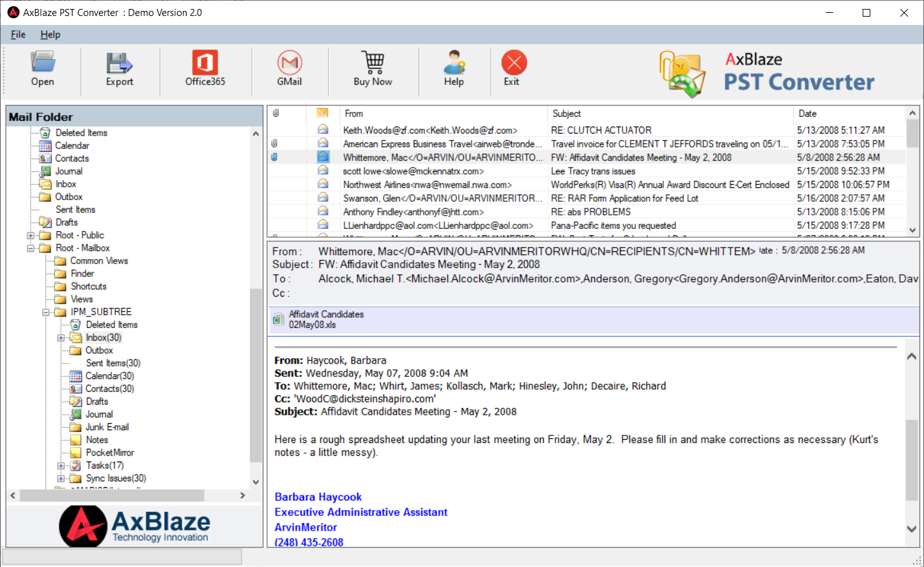Select email dated 5/13/2008 7:53:05 PM
This screenshot has width=924, height=567.
coord(587,144)
